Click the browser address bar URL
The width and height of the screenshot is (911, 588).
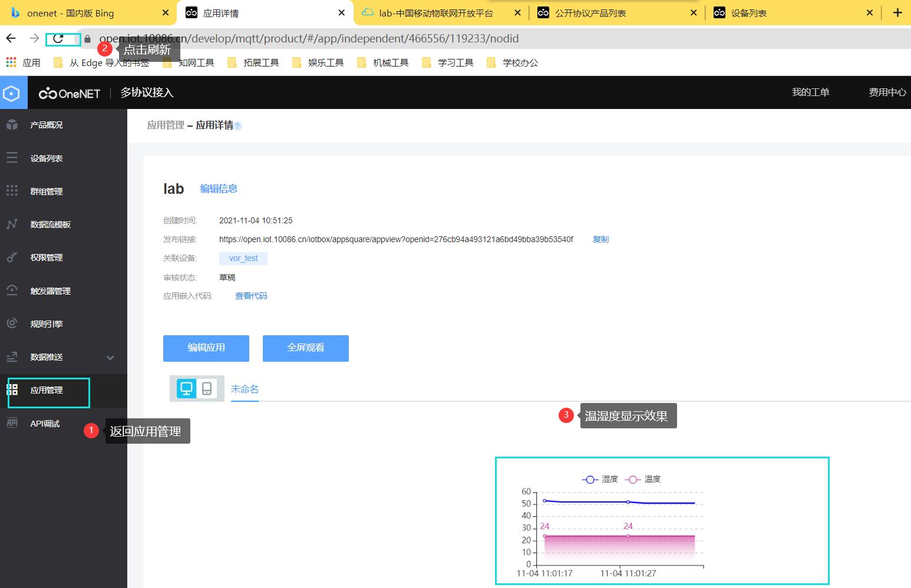[309, 38]
